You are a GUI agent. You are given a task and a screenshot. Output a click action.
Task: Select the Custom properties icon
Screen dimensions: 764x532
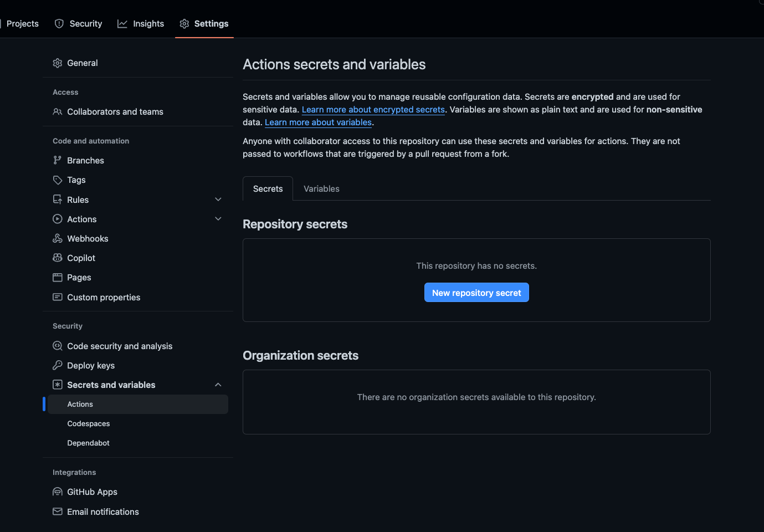[58, 297]
